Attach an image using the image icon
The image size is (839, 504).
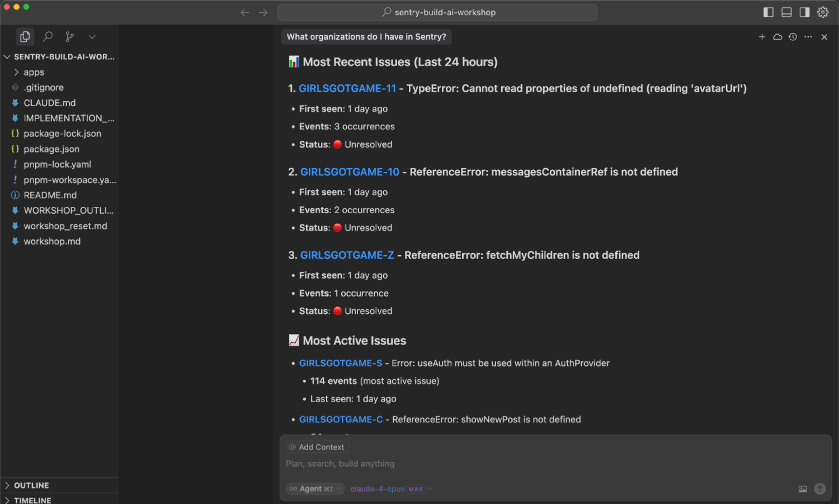[x=803, y=488]
